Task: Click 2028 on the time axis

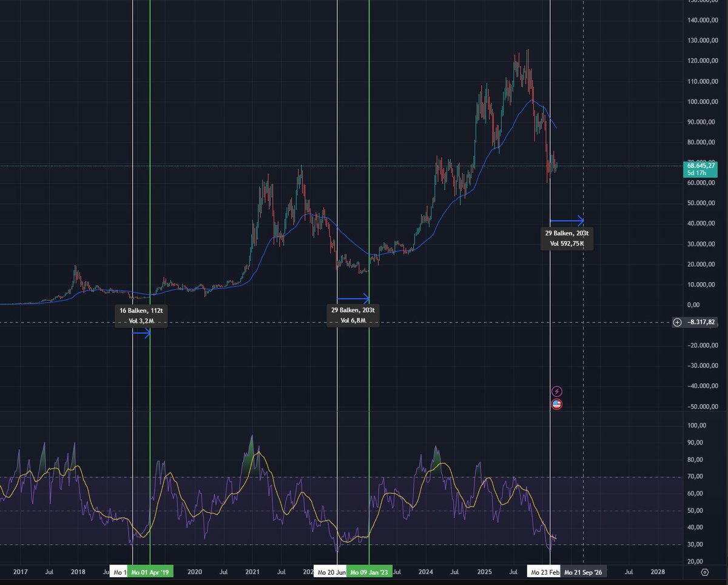Action: click(658, 572)
